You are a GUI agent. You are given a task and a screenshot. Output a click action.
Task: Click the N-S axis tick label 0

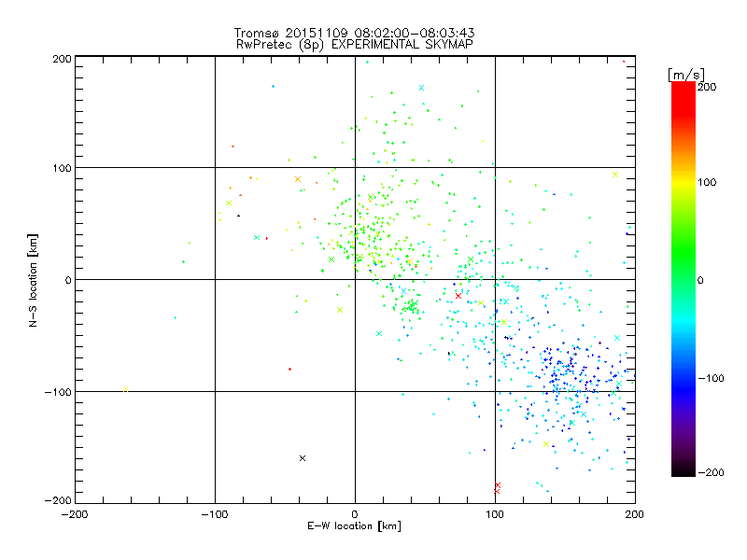tap(68, 280)
